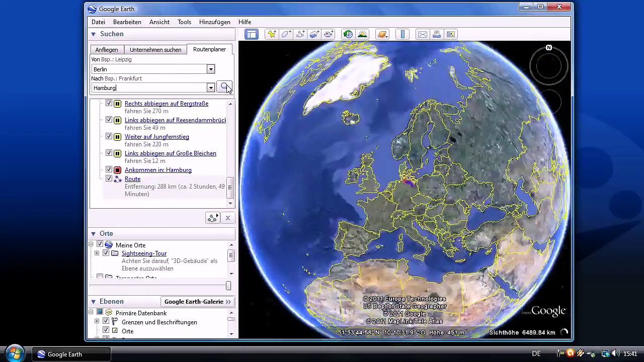Open the Hinzufügen menu

pyautogui.click(x=214, y=22)
